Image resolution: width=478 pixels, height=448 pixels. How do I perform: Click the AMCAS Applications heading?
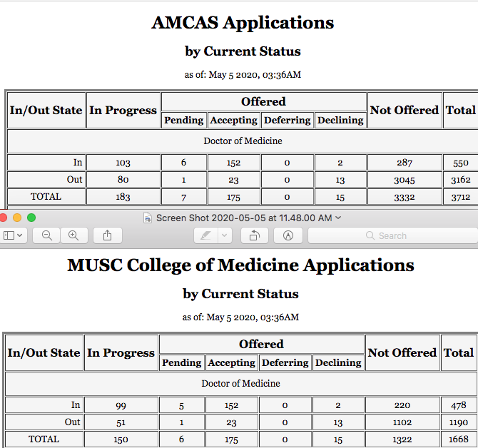click(243, 23)
